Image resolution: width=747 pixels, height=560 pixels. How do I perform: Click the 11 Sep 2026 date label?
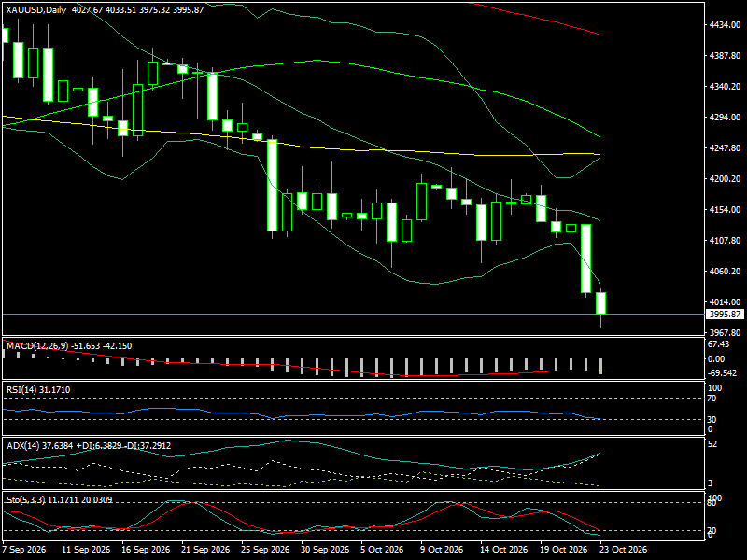(x=86, y=550)
